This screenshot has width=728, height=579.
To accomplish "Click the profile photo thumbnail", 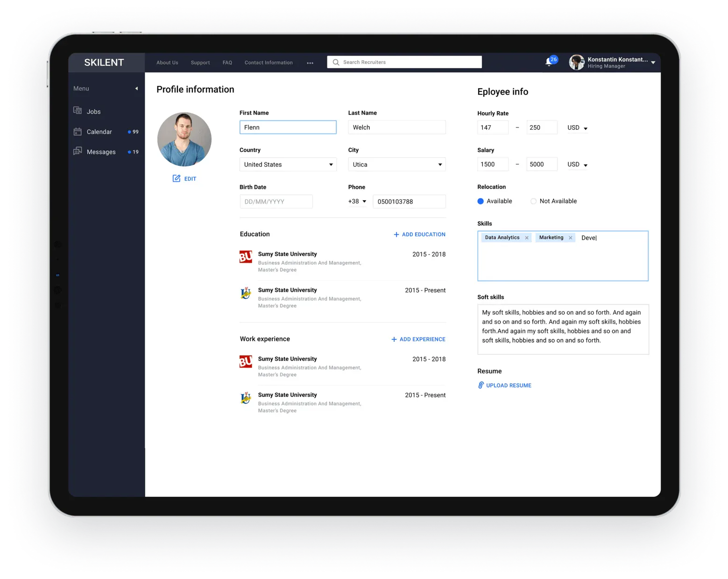I will (x=184, y=139).
